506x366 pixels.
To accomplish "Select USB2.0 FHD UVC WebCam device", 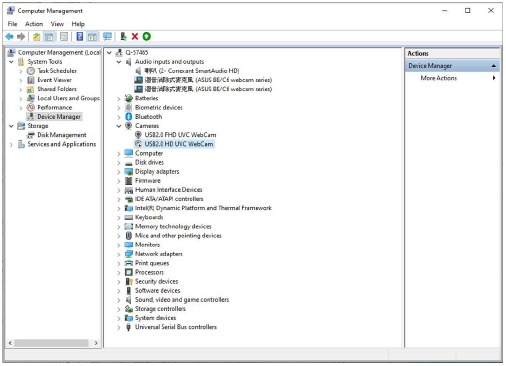I will click(180, 135).
